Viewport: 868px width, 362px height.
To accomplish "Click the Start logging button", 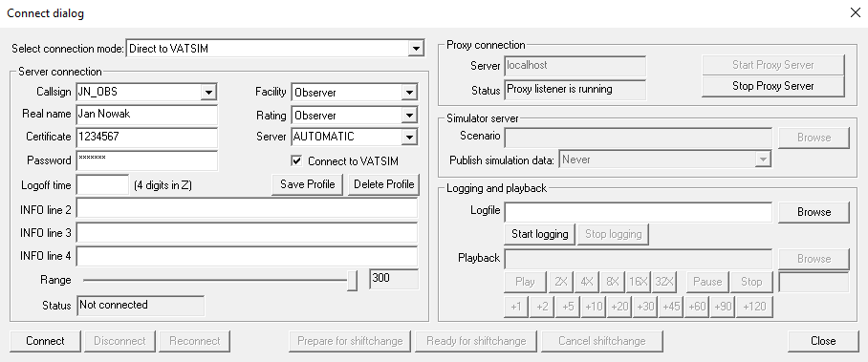I will [540, 234].
